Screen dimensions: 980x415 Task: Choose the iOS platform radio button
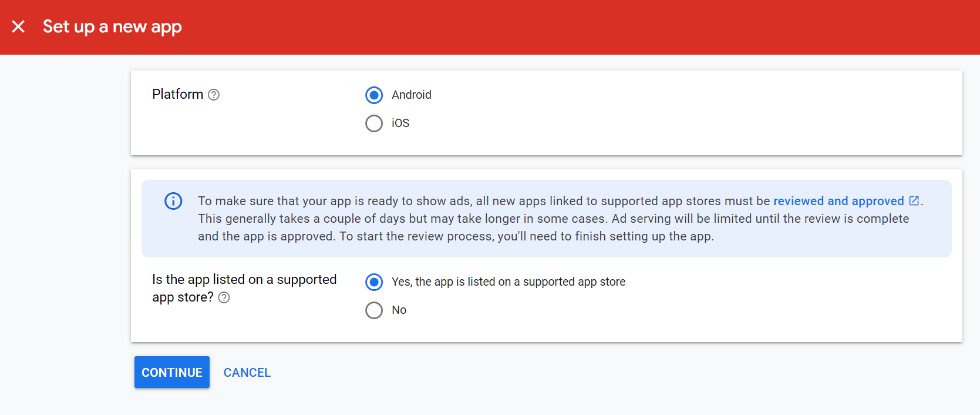374,123
